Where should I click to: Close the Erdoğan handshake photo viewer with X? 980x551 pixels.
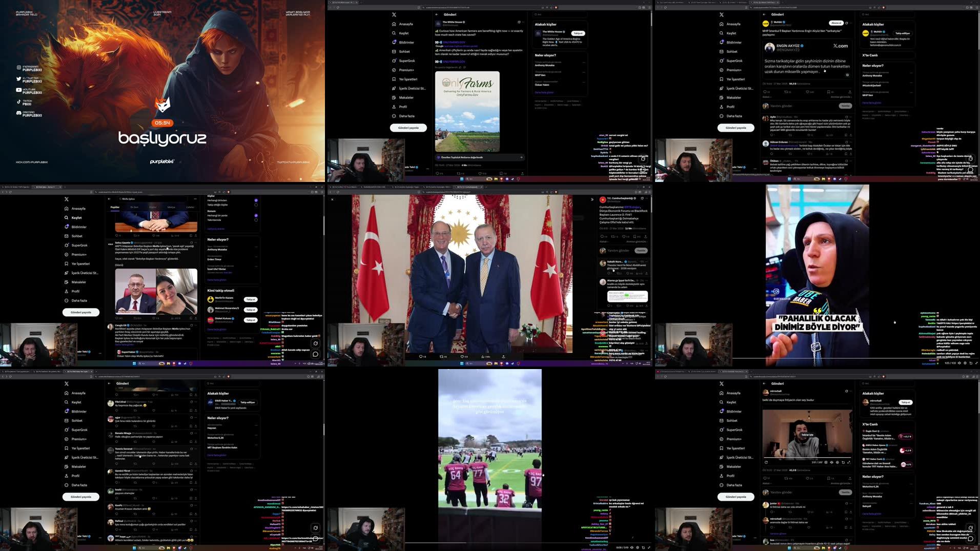pos(332,199)
